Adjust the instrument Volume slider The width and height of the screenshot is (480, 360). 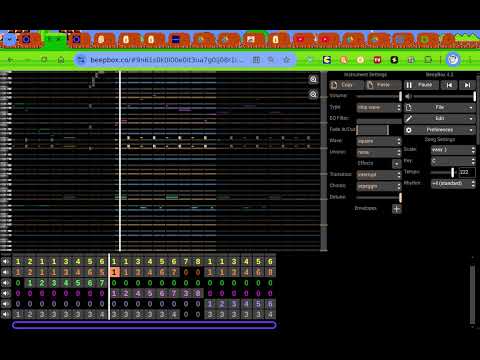379,96
